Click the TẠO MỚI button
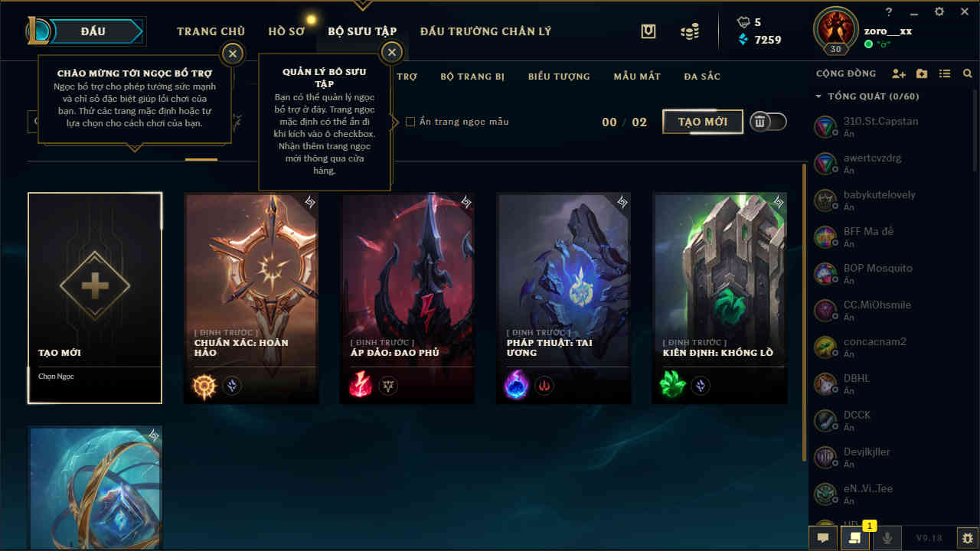 click(x=703, y=122)
